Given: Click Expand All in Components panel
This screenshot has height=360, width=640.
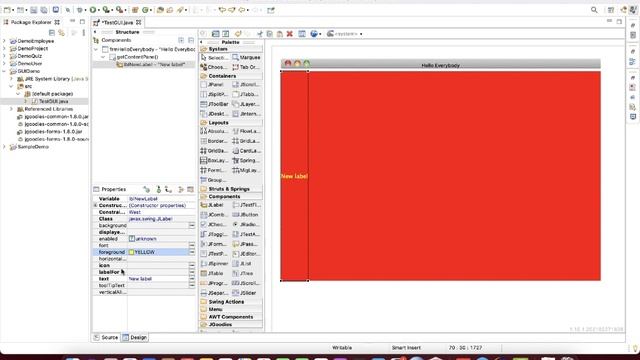Looking at the screenshot, I should click(x=181, y=40).
